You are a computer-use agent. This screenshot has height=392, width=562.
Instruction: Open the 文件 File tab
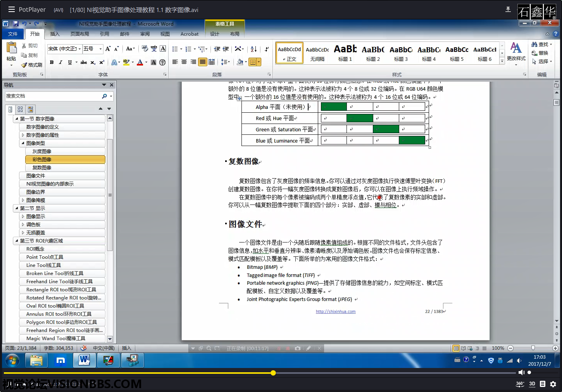coord(13,34)
